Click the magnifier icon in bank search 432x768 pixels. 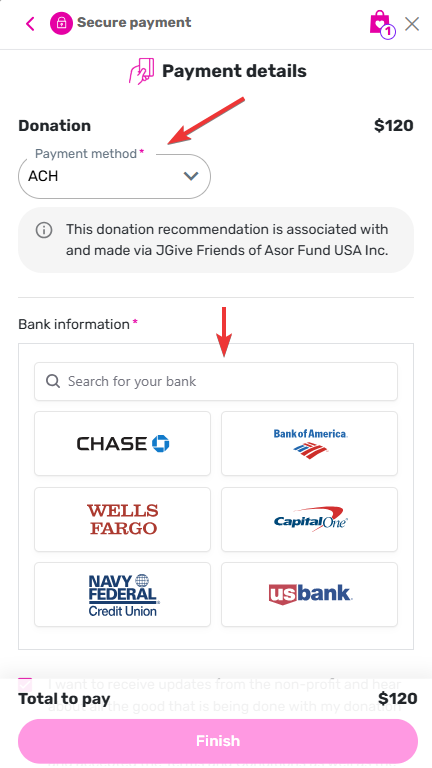point(53,381)
